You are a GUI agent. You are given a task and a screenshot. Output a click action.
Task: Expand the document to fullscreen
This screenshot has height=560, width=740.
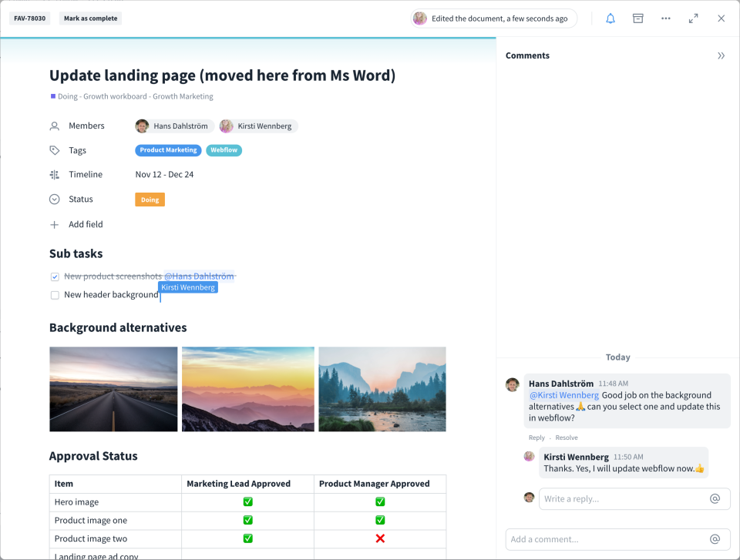pos(693,18)
